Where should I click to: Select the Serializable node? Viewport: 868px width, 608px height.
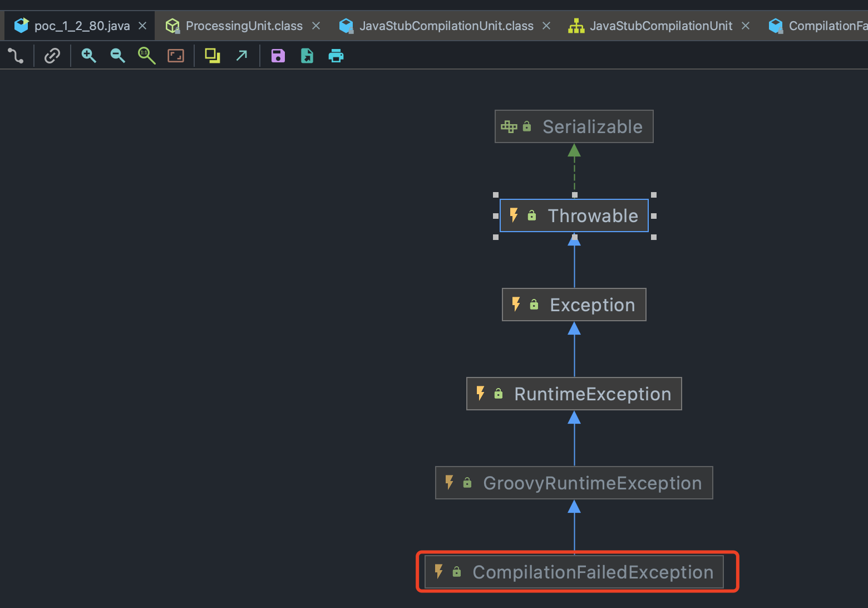point(574,126)
